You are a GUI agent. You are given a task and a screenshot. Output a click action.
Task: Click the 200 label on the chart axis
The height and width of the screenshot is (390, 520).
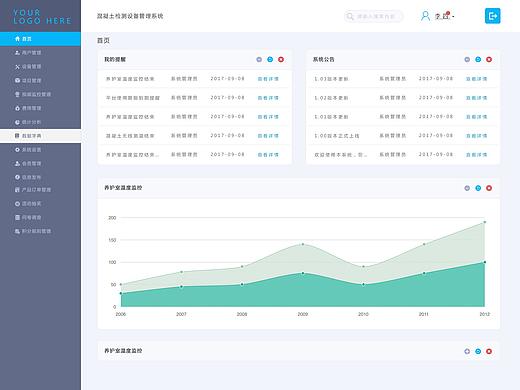[x=112, y=218]
